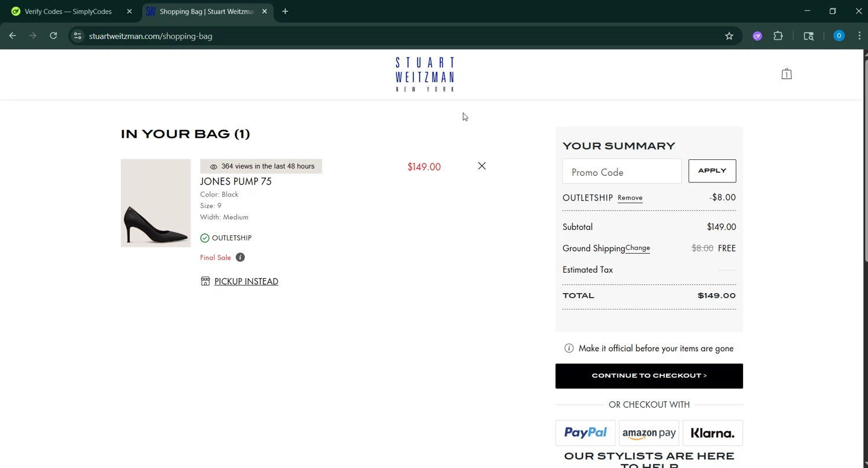Open Chrome three-dot menu

point(859,36)
